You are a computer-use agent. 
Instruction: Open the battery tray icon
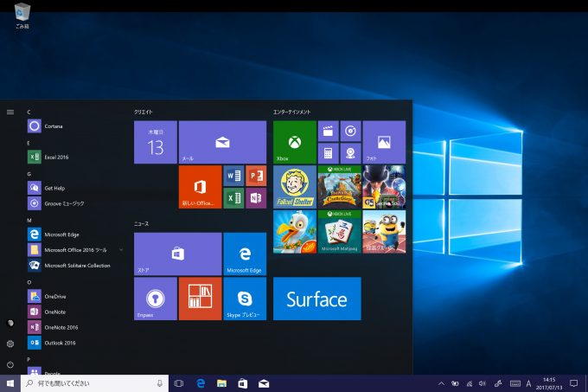(x=455, y=383)
